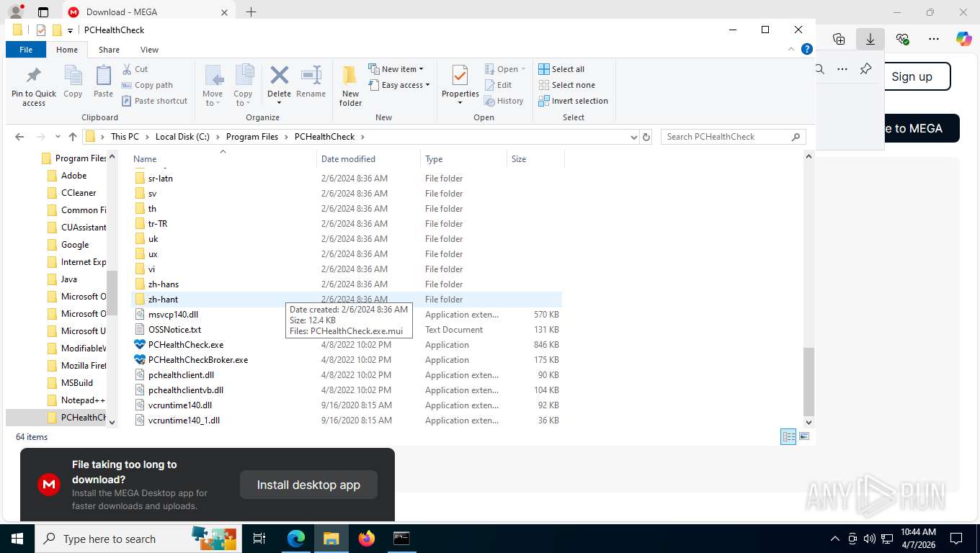Open browser Downloads icon
This screenshot has width=980, height=553.
[x=870, y=39]
